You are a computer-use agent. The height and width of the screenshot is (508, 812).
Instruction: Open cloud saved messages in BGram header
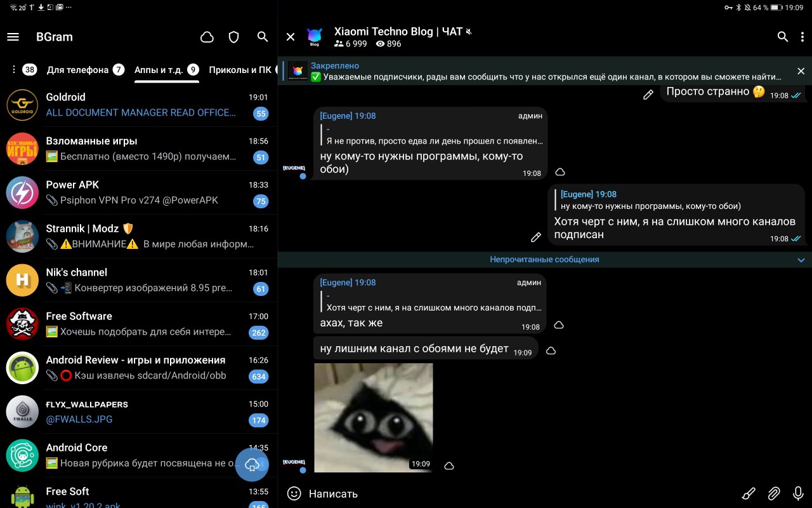[x=207, y=37]
